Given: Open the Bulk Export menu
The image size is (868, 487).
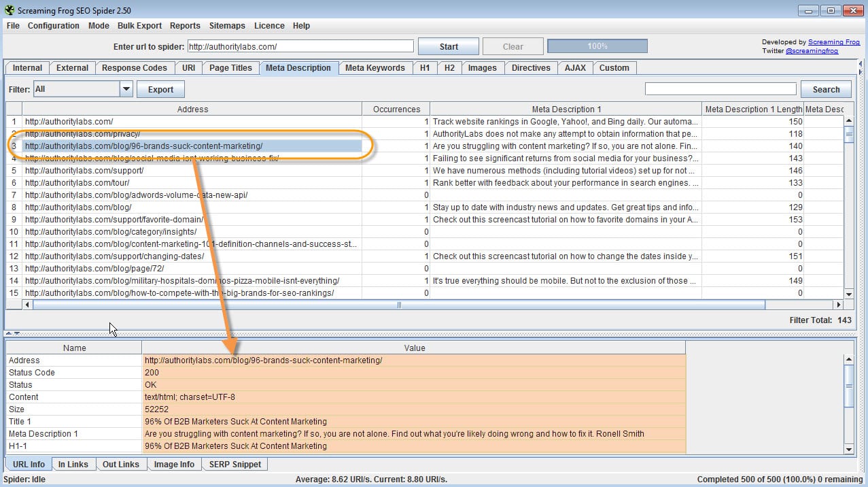Looking at the screenshot, I should (139, 26).
